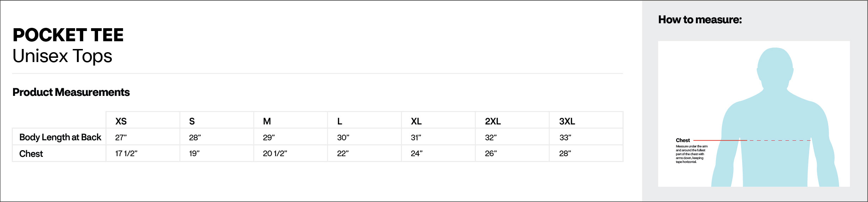Viewport: 868px width, 202px height.
Task: Click the How to measure title
Action: coord(700,20)
